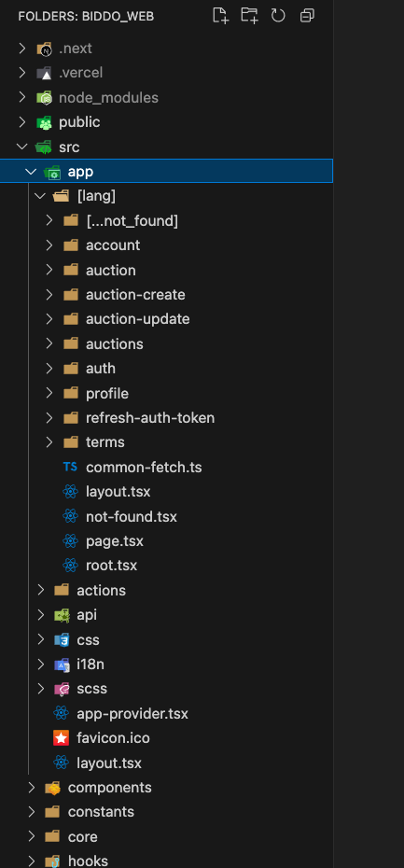Open page.tsx in the lang folder
This screenshot has height=868, width=404.
pos(115,540)
